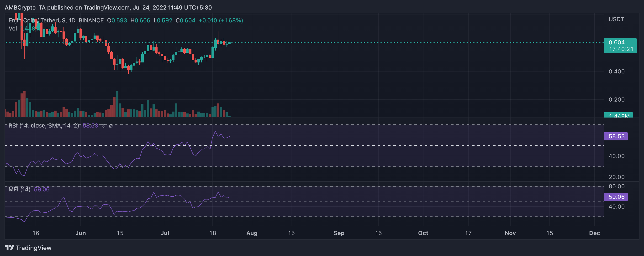Click the first ∅ symbol in RSI legend
This screenshot has height=256, width=644.
[x=103, y=126]
